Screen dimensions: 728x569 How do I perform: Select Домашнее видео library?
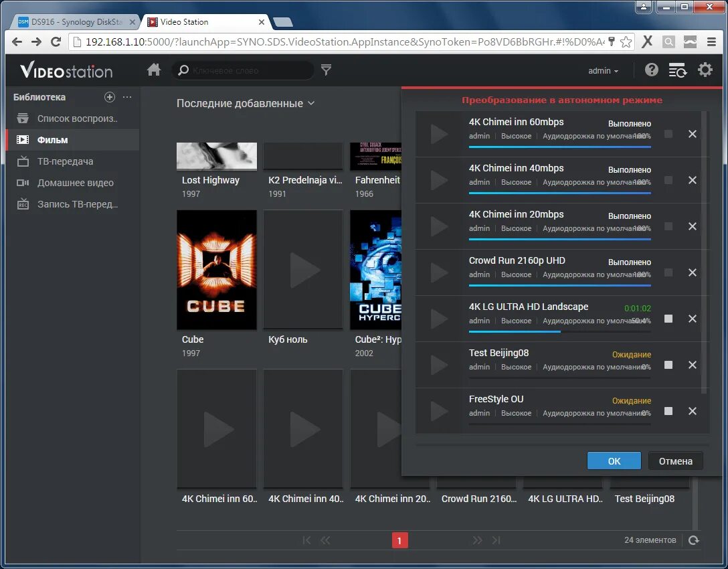point(72,183)
